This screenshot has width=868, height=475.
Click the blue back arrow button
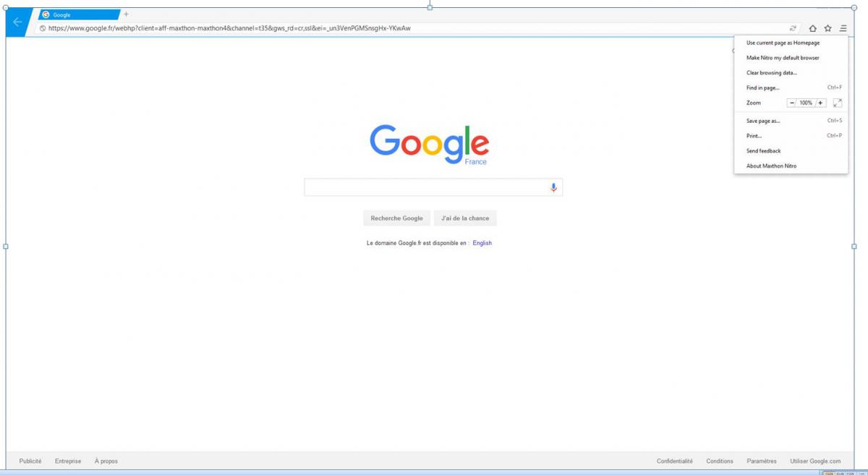[x=17, y=22]
